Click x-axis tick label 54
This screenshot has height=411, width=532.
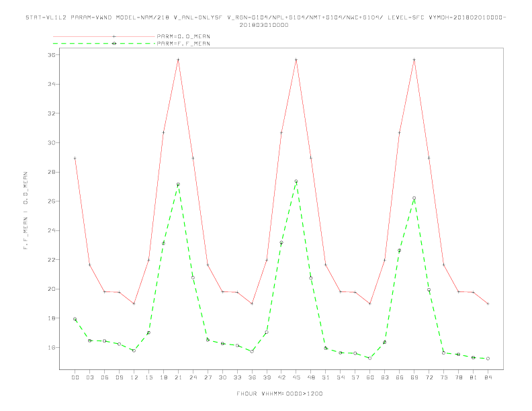[341, 377]
